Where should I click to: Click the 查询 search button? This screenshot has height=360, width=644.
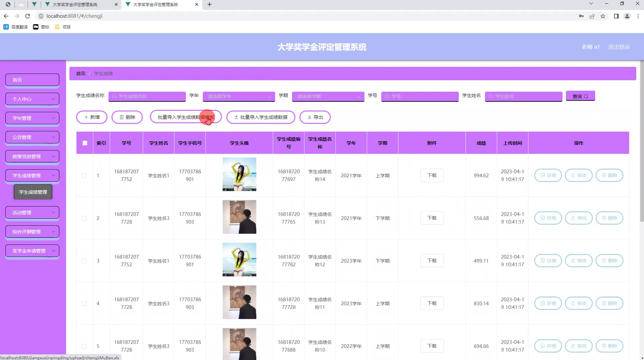(580, 96)
